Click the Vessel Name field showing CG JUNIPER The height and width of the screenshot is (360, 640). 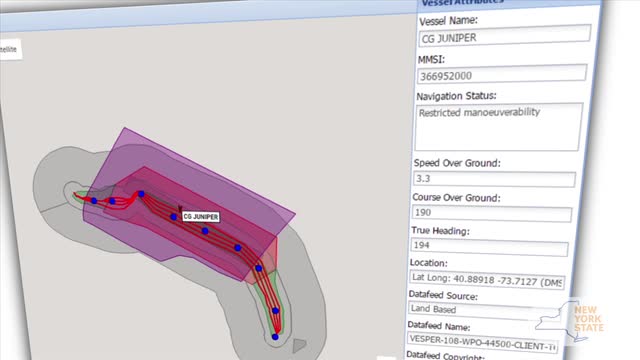(504, 36)
